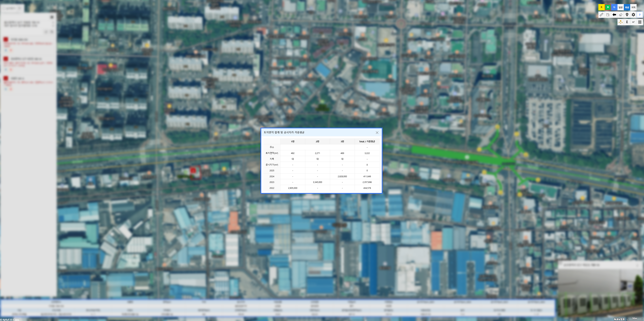The width and height of the screenshot is (644, 321).
Task: Click the 3번 column header
Action: tap(342, 142)
